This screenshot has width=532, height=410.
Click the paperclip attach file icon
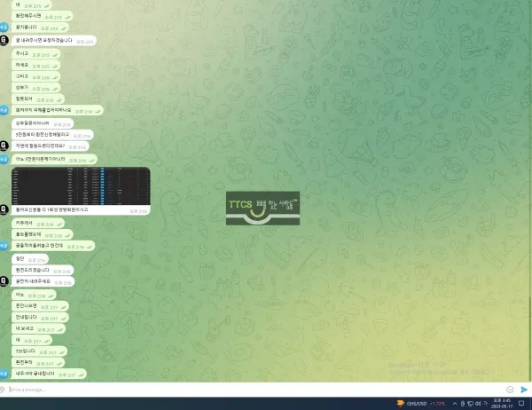click(2, 390)
